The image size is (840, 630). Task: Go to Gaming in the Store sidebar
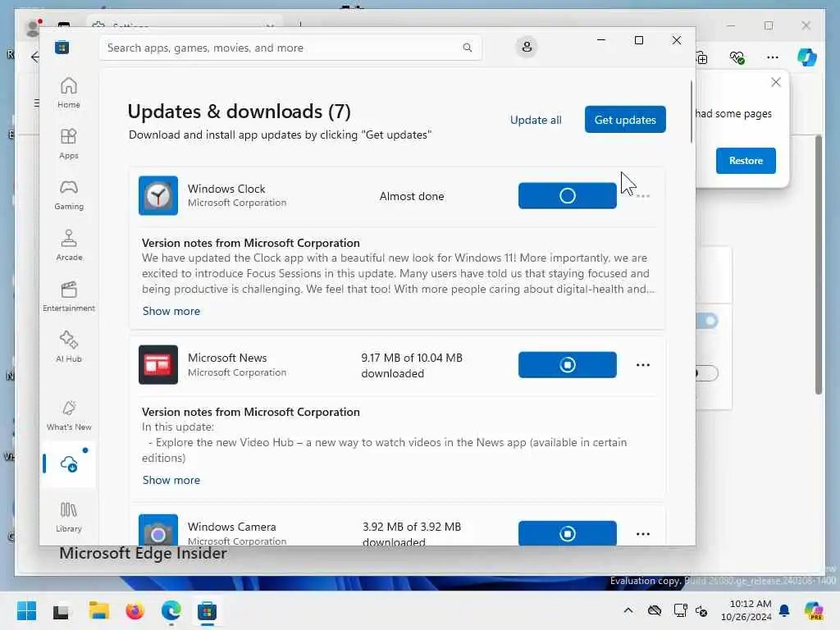(x=69, y=195)
